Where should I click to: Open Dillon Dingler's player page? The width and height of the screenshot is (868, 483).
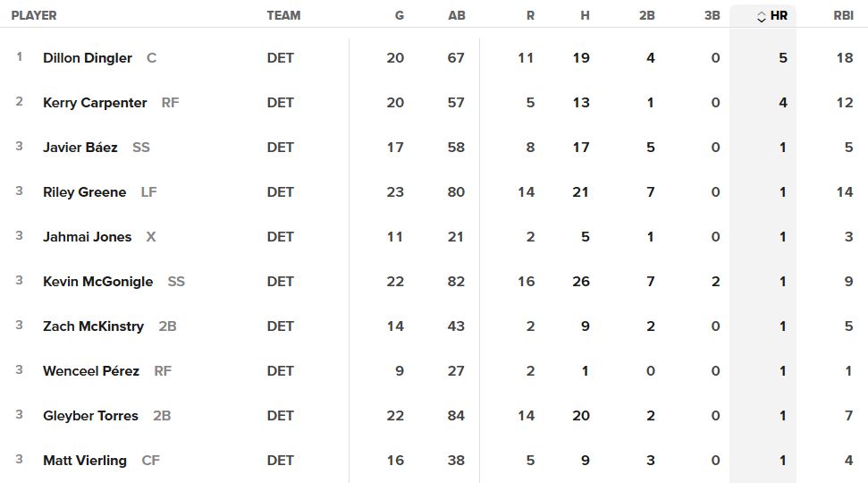(x=88, y=58)
